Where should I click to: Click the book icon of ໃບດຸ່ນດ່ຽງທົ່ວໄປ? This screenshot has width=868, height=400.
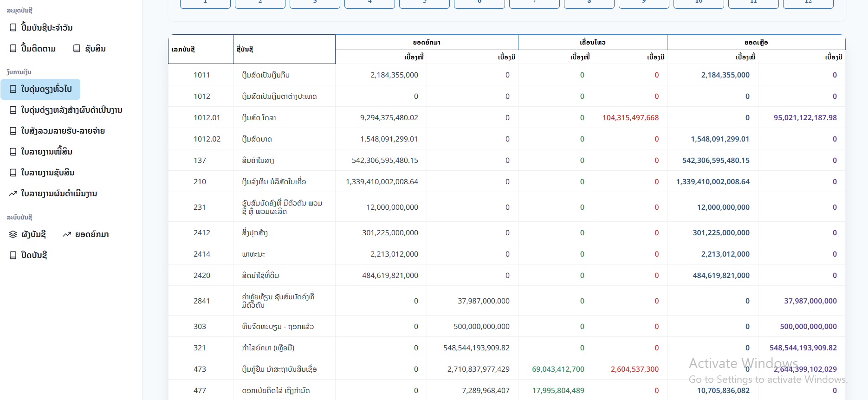(13, 89)
